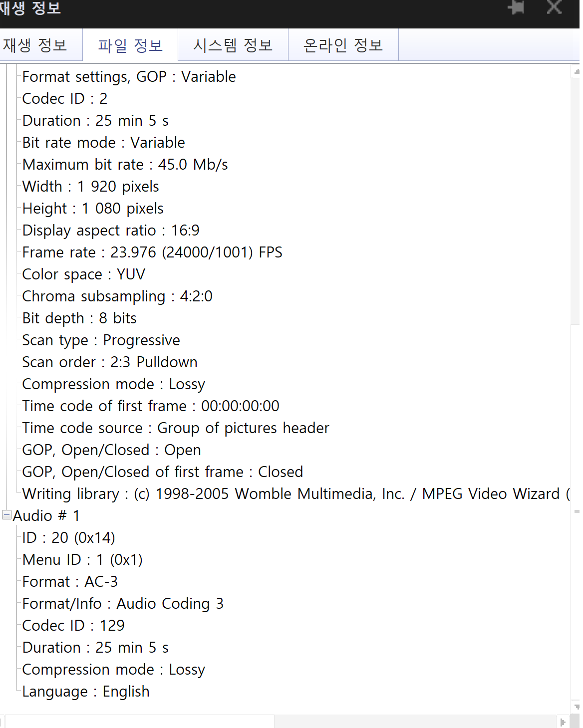This screenshot has width=583, height=728.
Task: Click the Chroma subsampling 4:2:0 row
Action: click(x=117, y=296)
